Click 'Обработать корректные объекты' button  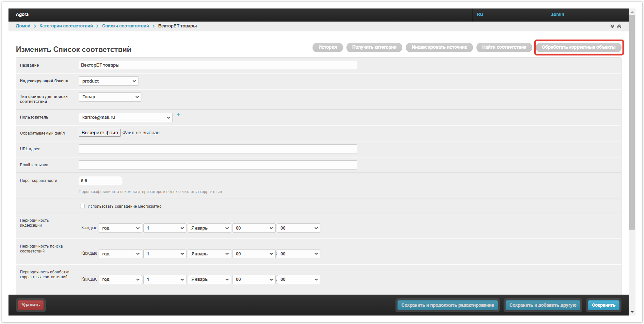(578, 47)
